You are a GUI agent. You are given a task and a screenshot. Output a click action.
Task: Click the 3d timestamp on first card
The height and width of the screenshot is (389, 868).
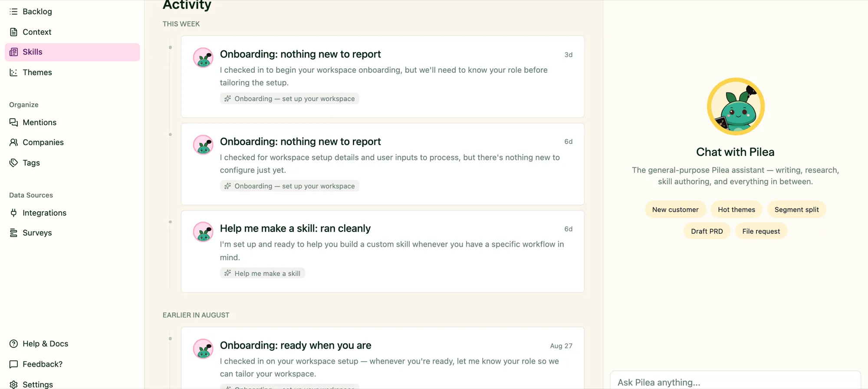[568, 55]
